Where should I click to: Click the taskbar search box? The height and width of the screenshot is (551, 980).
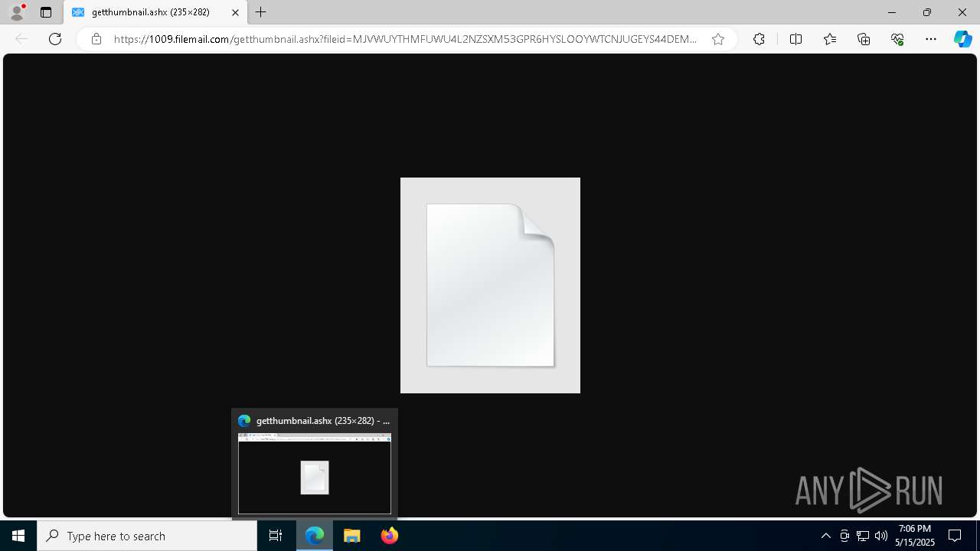pos(147,536)
